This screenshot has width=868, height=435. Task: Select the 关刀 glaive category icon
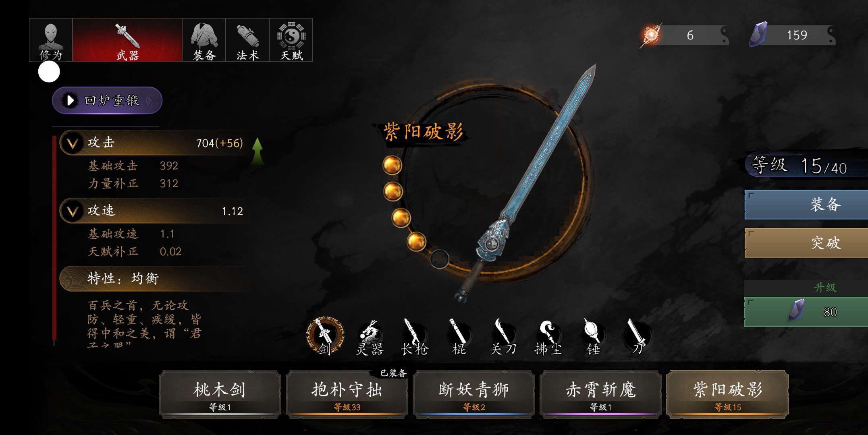503,338
